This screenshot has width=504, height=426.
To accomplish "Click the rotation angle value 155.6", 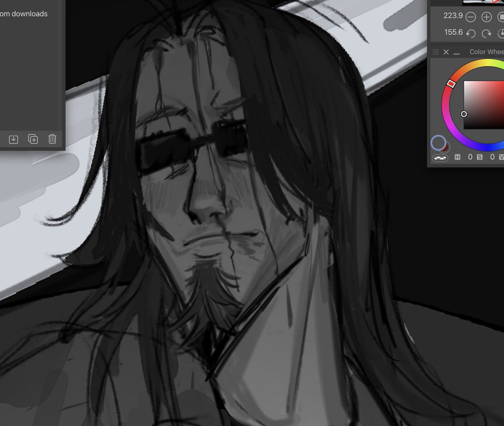I will 453,32.
